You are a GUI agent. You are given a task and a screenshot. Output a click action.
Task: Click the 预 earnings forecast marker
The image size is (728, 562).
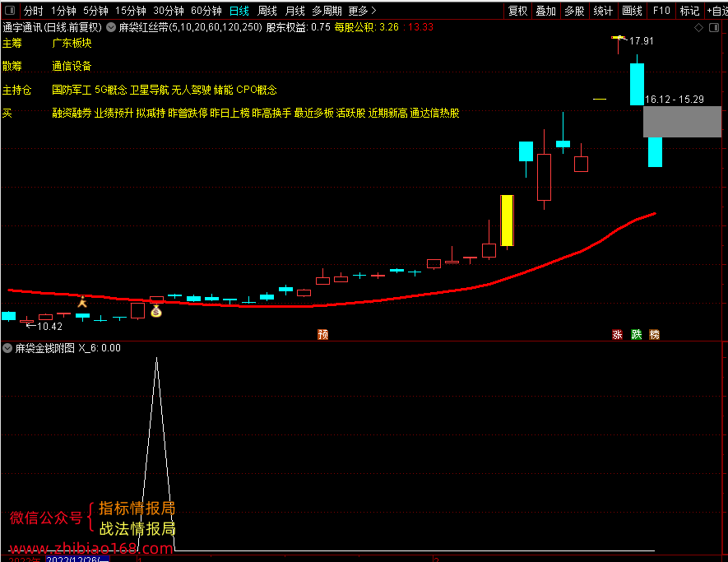(322, 334)
